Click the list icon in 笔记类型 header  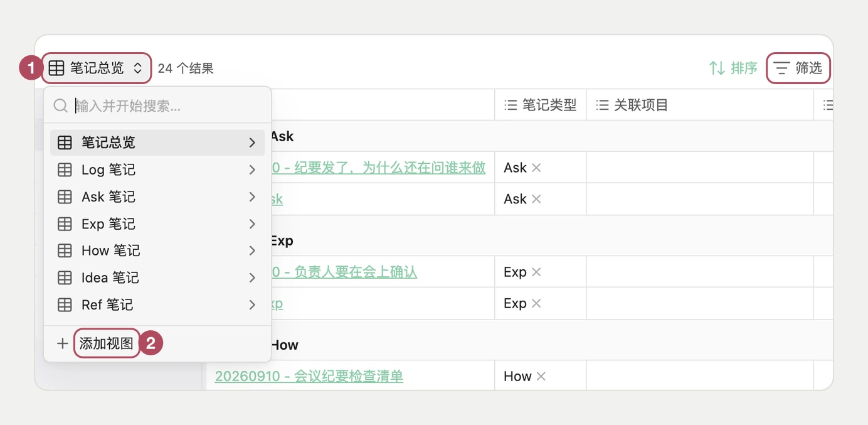pyautogui.click(x=511, y=105)
